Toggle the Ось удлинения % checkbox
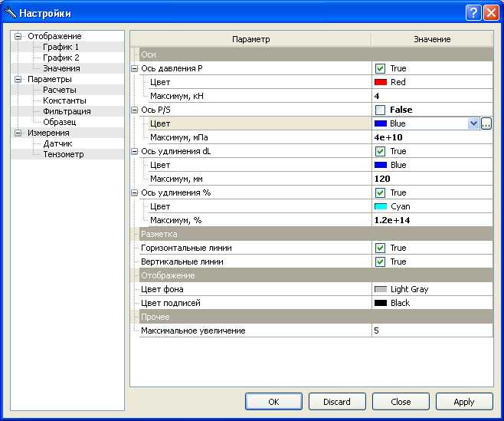Screen dimensions: 504x421 coord(380,192)
